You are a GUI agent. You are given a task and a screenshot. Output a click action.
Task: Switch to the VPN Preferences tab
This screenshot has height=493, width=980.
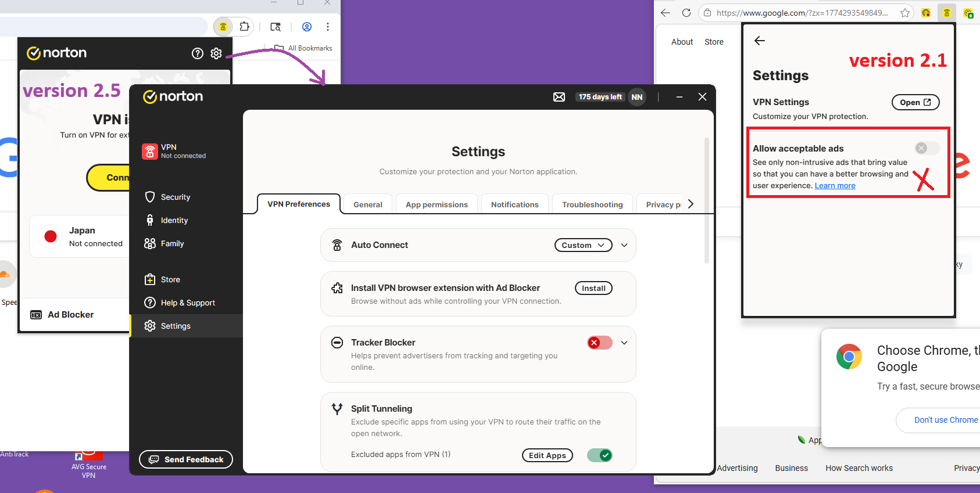299,204
